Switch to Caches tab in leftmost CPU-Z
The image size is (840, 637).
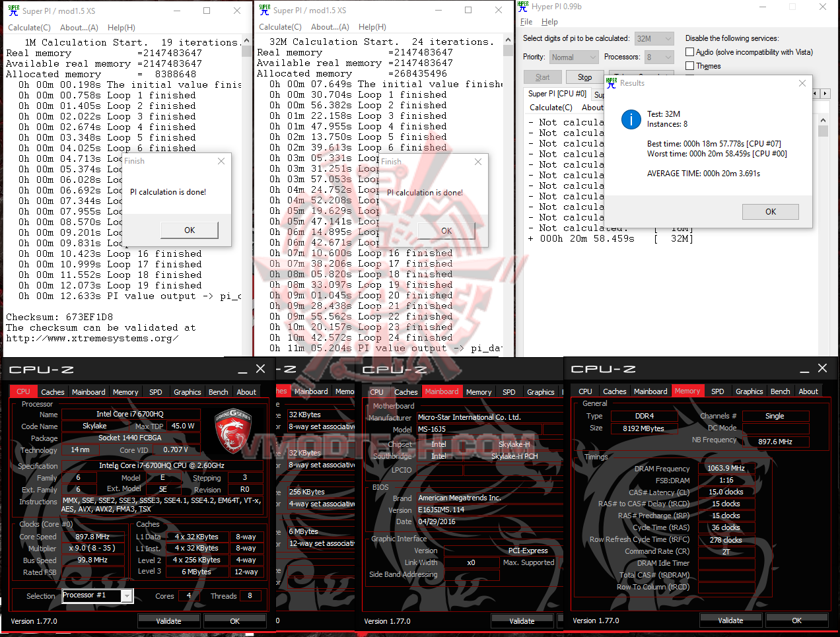click(x=53, y=392)
